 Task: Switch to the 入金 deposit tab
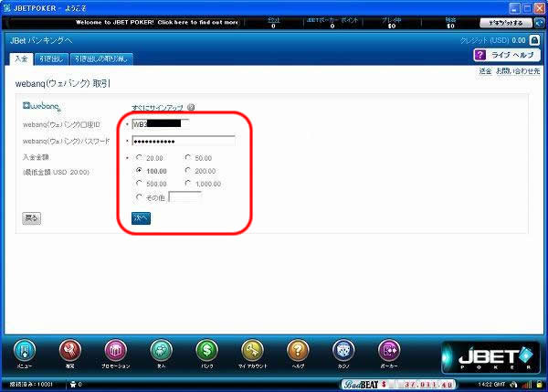21,58
